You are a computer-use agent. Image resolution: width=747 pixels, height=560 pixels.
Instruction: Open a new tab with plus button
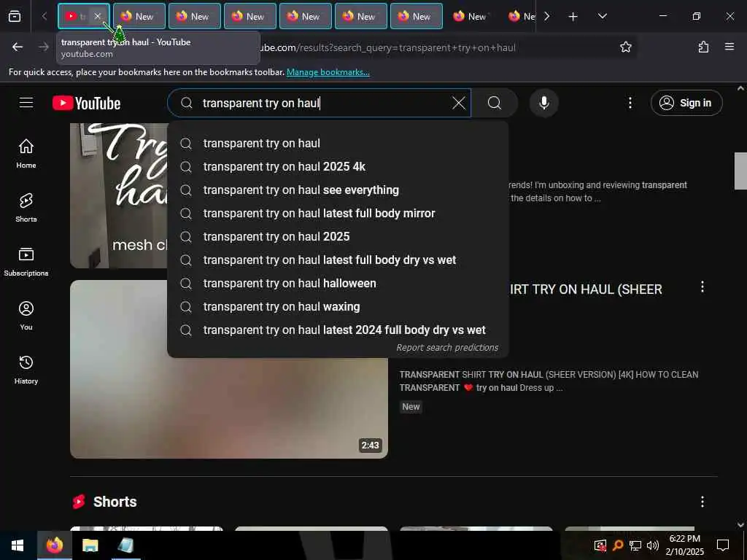(x=573, y=17)
